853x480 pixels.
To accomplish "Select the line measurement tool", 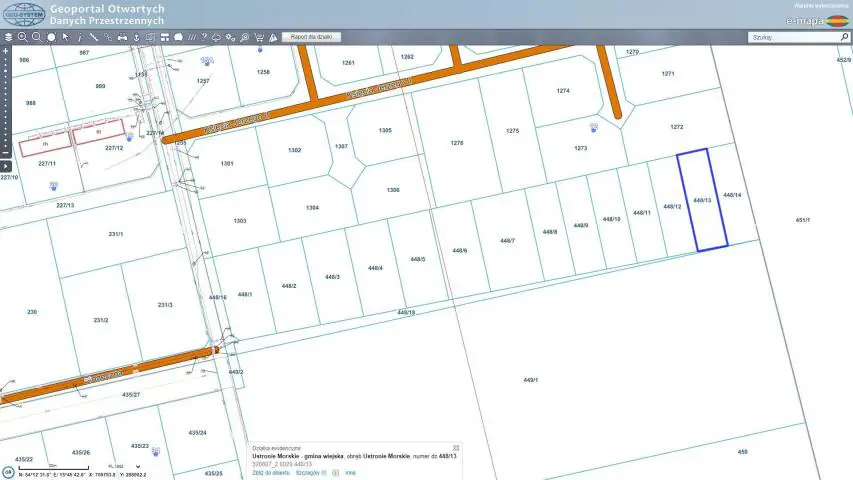I will 93,37.
